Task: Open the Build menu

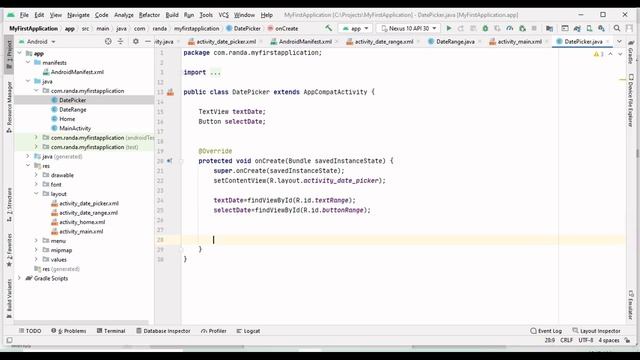Action: [x=172, y=15]
